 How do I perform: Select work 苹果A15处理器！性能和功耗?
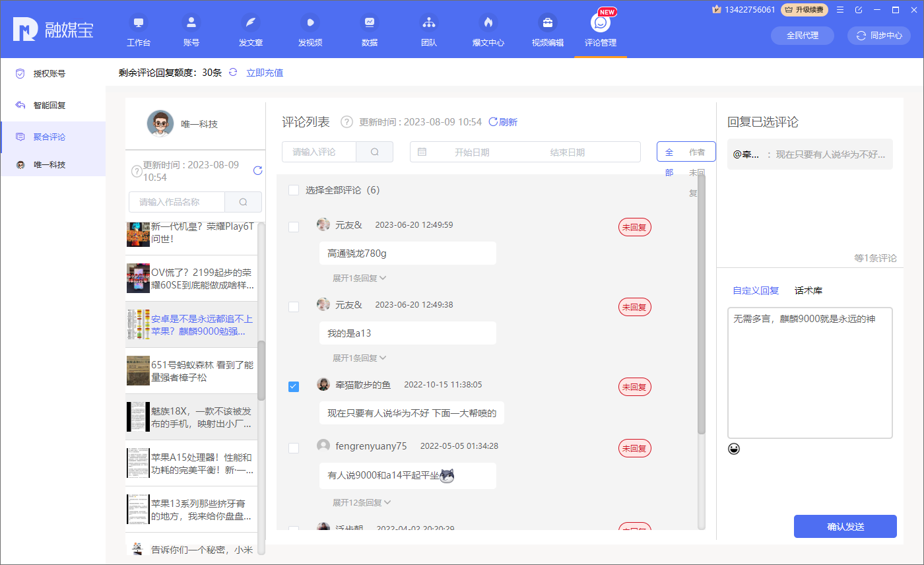pos(190,463)
